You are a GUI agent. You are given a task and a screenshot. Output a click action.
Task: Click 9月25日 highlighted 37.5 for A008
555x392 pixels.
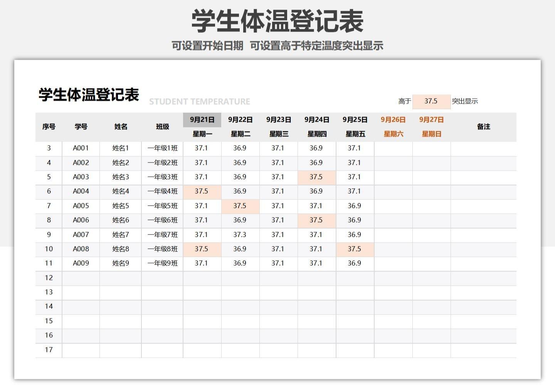point(355,249)
